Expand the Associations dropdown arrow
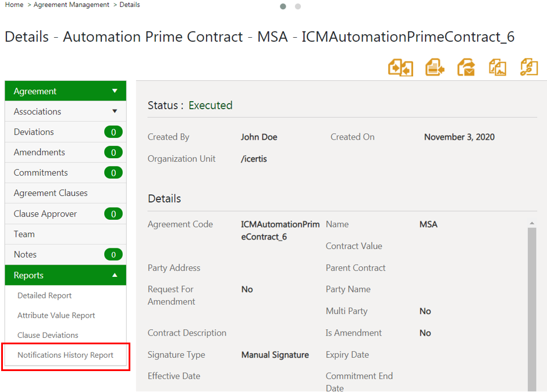547x392 pixels. 115,111
